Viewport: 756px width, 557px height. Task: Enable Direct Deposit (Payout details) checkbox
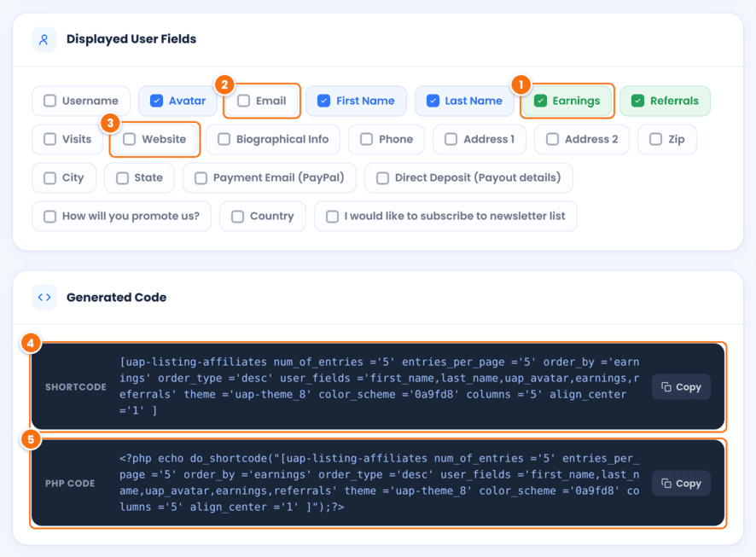pos(382,177)
